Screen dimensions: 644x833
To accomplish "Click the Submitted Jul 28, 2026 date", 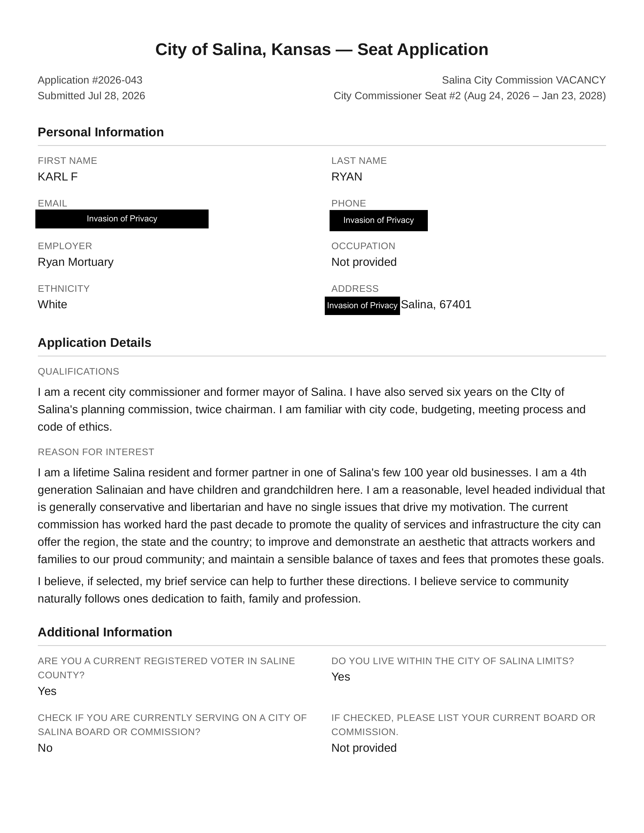I will coord(92,96).
